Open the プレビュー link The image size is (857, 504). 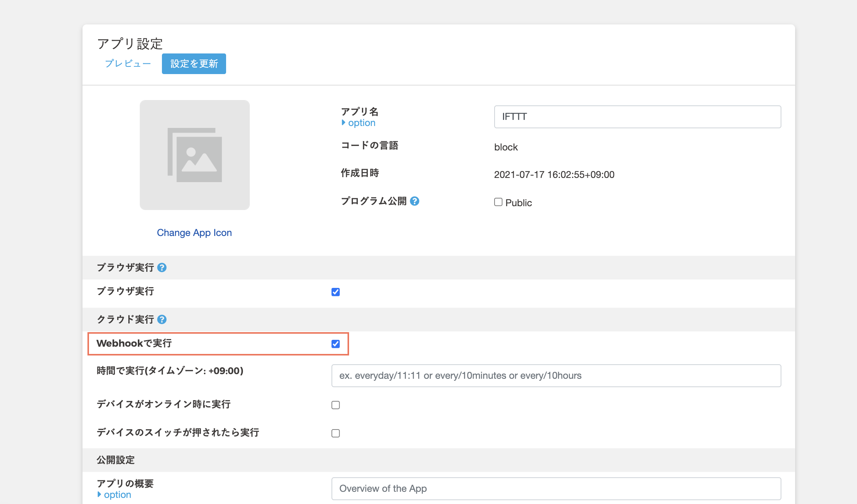click(x=128, y=63)
